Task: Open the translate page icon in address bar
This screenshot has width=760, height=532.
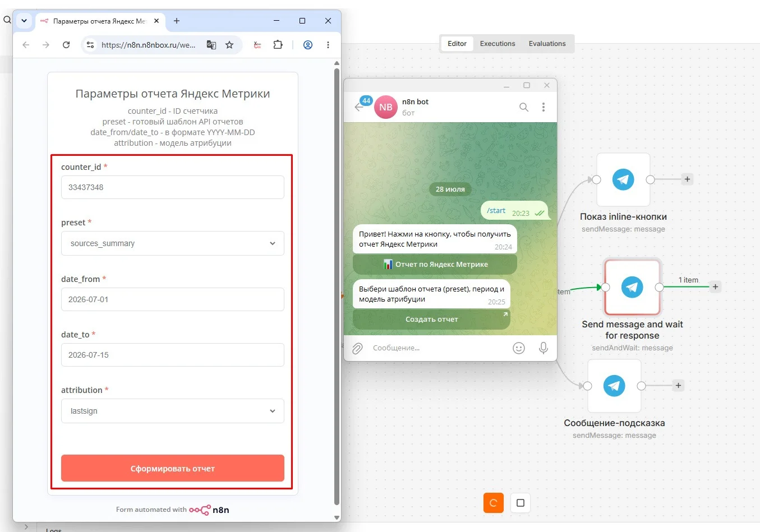Action: pyautogui.click(x=211, y=45)
